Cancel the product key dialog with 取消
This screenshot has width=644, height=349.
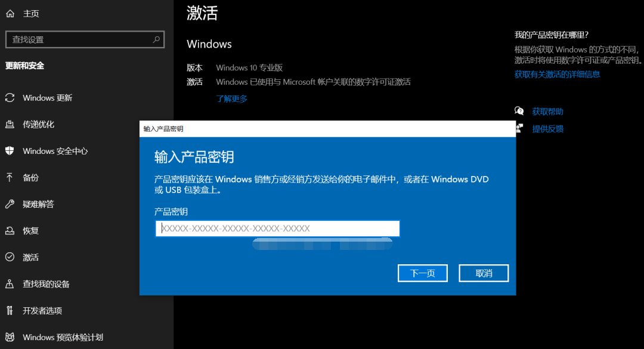pos(484,273)
